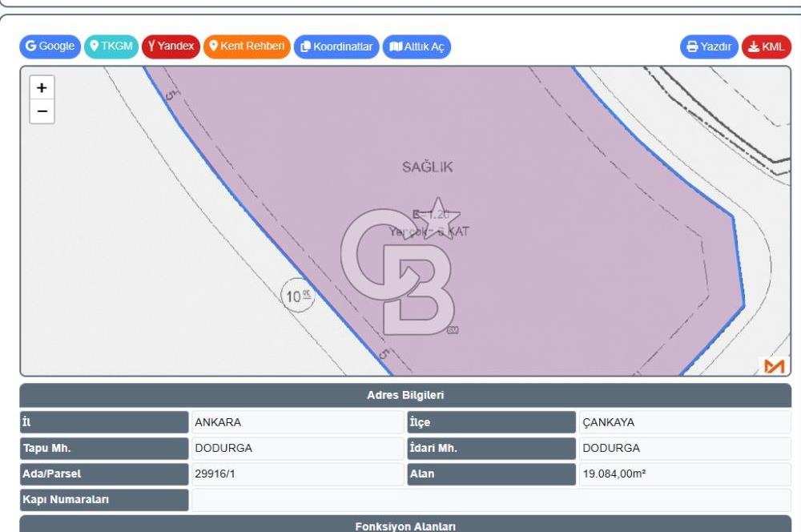Click the İdari Mh. label cell

click(x=492, y=448)
